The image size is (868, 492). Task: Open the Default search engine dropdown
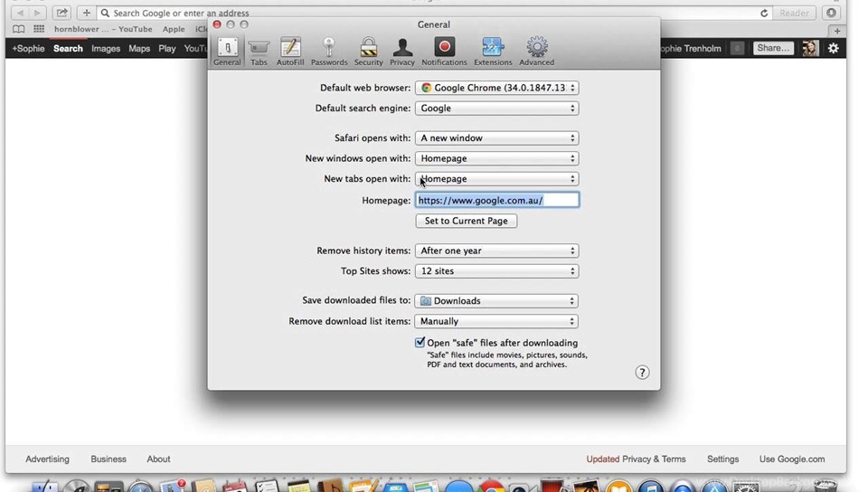click(496, 108)
